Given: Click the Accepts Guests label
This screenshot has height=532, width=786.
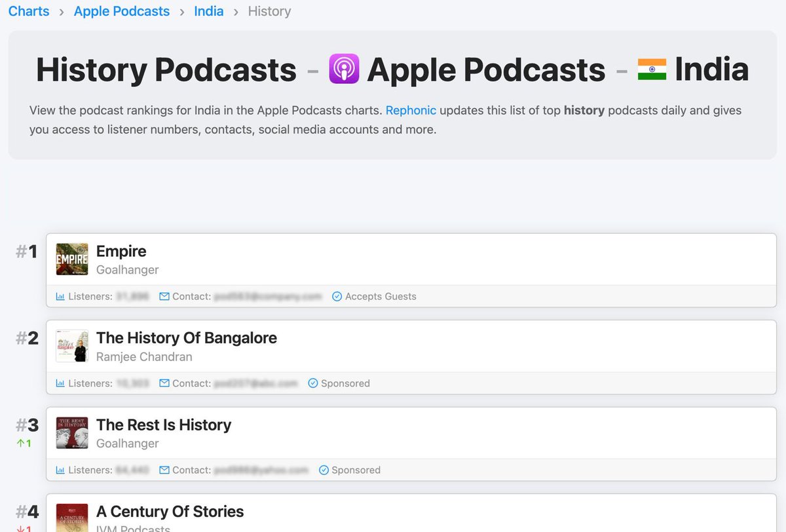Looking at the screenshot, I should pyautogui.click(x=381, y=296).
